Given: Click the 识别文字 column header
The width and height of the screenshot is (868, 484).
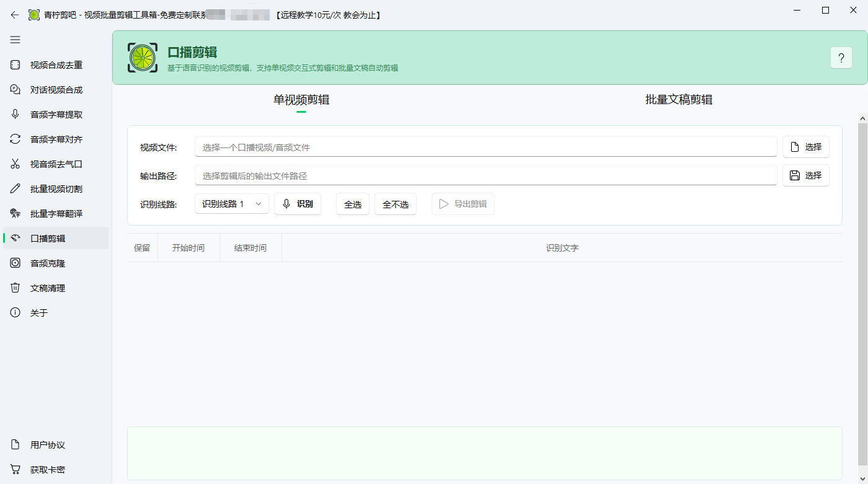Looking at the screenshot, I should click(x=562, y=248).
